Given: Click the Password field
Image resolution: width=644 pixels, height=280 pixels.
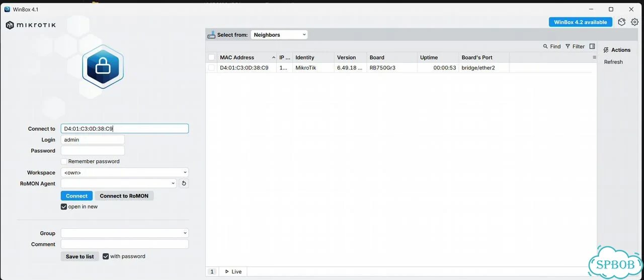Looking at the screenshot, I should pos(93,151).
